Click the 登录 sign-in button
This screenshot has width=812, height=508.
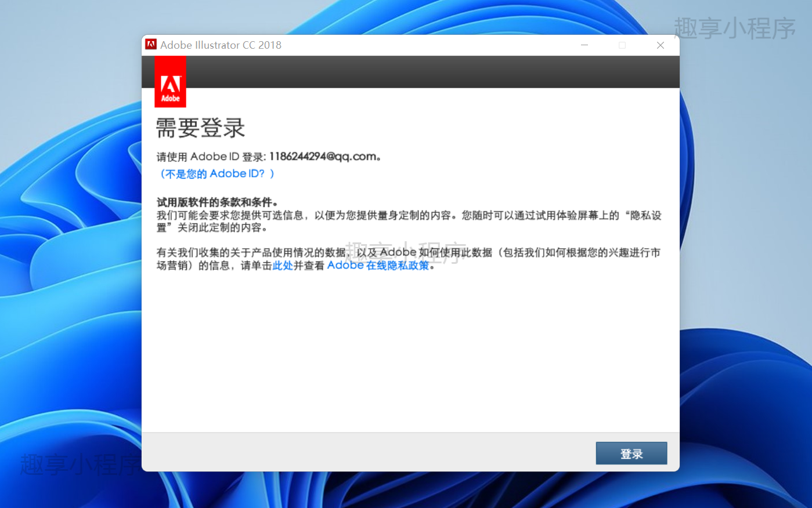631,453
